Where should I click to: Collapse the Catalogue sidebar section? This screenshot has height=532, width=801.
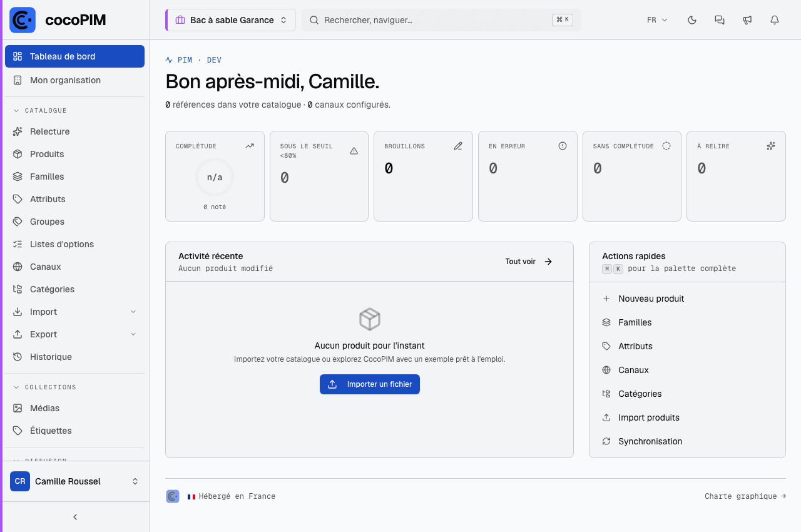tap(40, 111)
